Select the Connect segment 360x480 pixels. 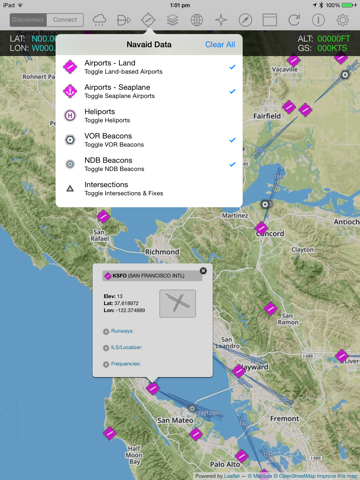pyautogui.click(x=65, y=20)
